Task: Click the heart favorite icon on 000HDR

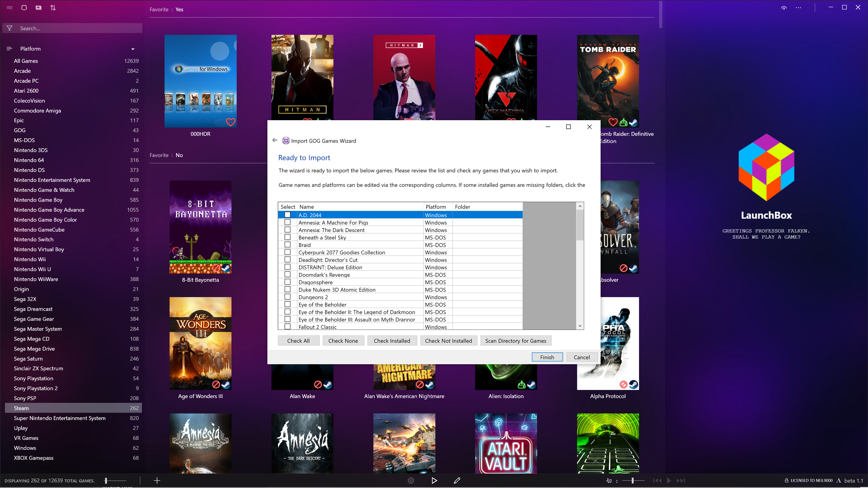Action: 231,122
